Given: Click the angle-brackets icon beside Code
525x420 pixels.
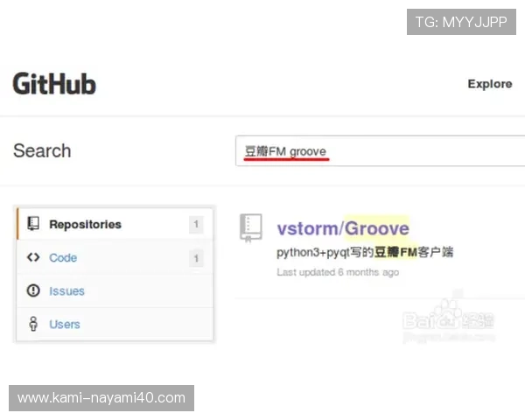Looking at the screenshot, I should 33,257.
